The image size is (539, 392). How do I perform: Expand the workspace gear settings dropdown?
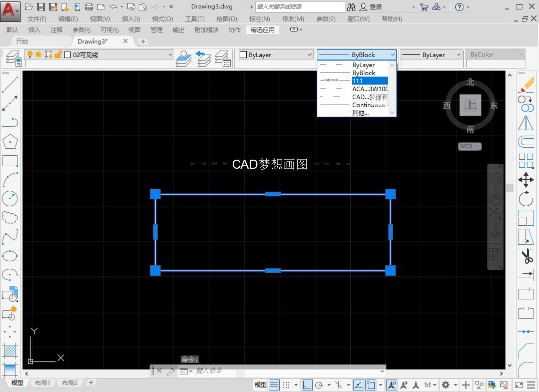pyautogui.click(x=455, y=385)
